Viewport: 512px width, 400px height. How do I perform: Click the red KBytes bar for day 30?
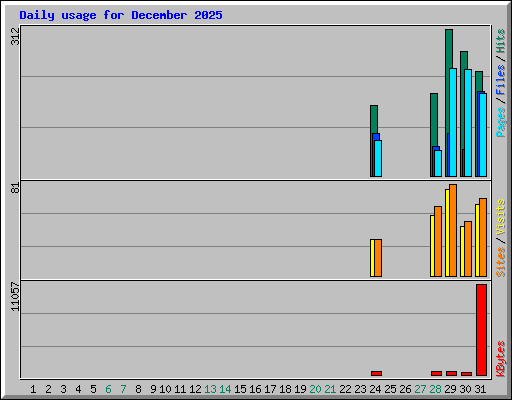click(x=466, y=374)
